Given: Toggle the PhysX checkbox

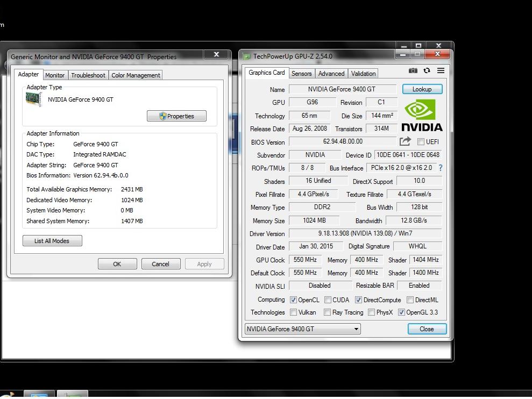Looking at the screenshot, I should tap(372, 312).
